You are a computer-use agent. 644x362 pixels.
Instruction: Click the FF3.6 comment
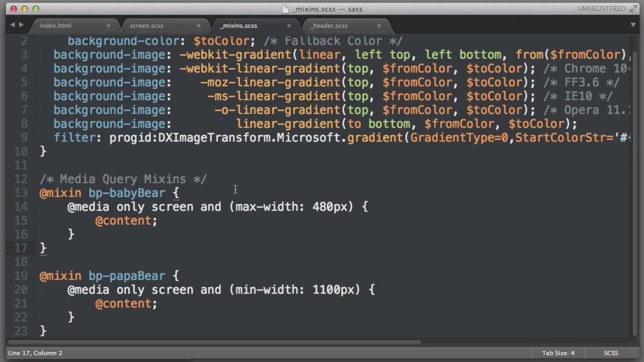582,82
